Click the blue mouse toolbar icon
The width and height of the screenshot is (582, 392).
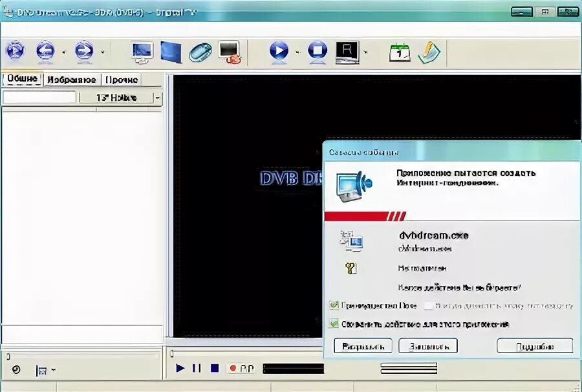coord(200,52)
